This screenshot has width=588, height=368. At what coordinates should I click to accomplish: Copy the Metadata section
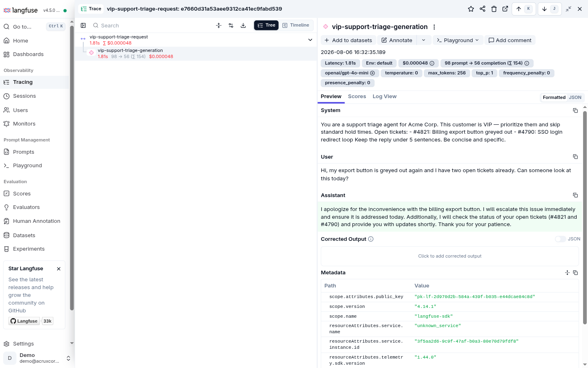tap(575, 273)
